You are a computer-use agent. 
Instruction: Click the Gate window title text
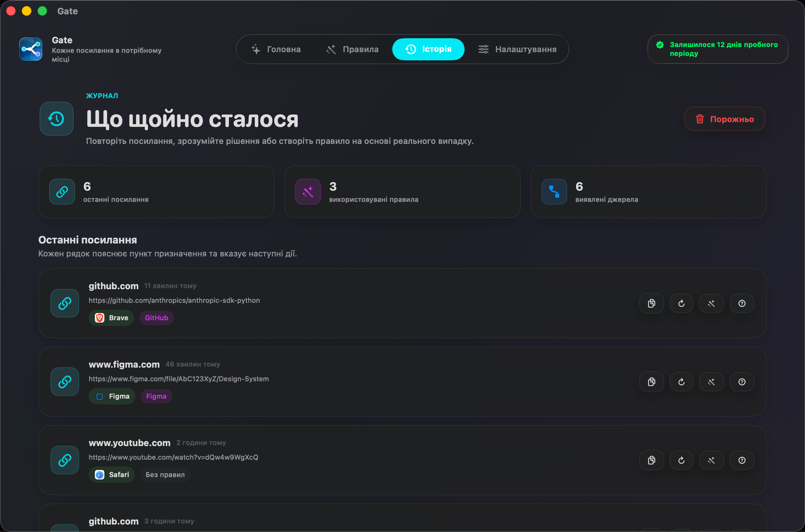[68, 11]
